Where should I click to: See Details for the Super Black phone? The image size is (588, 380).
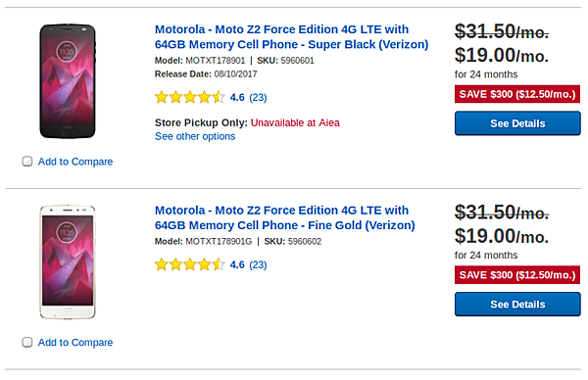coord(517,123)
